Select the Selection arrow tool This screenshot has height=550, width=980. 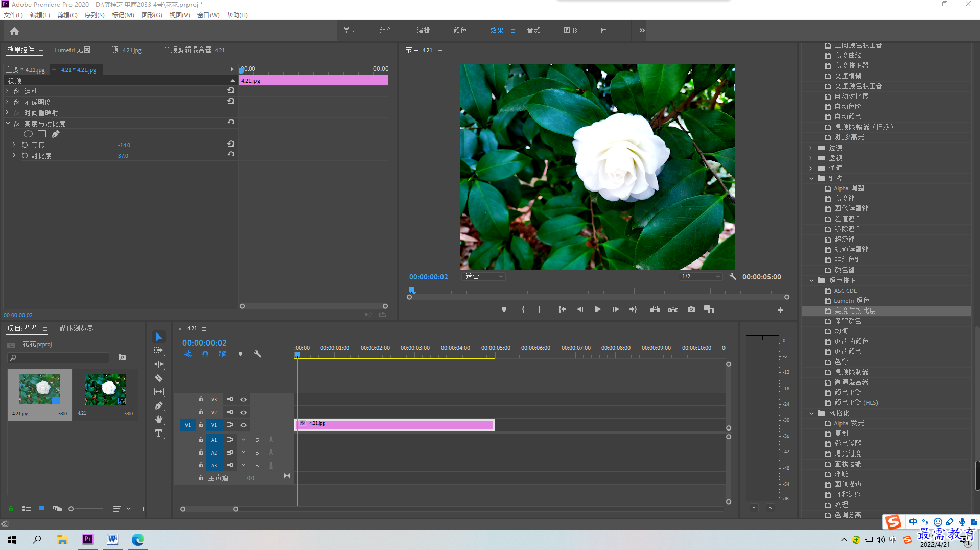coord(159,337)
